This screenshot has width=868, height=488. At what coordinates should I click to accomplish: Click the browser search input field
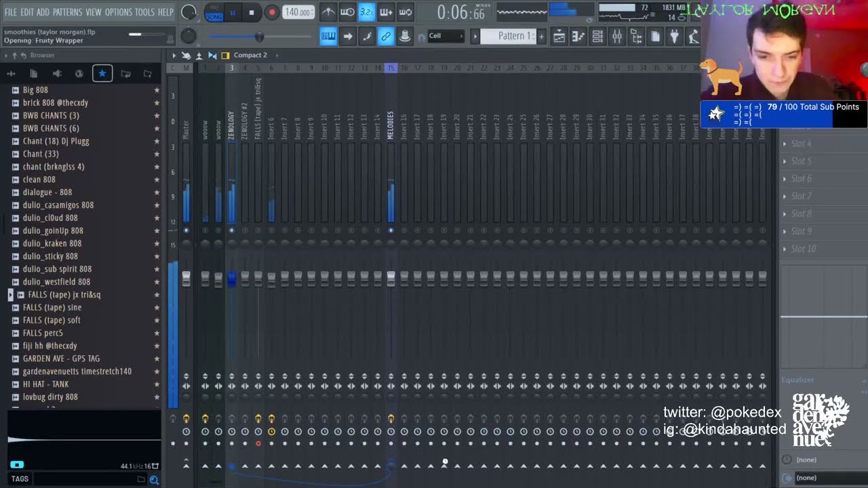coord(85,479)
